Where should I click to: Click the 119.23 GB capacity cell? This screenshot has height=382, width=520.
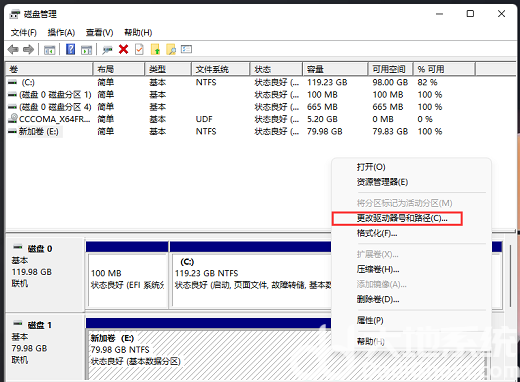tap(327, 82)
